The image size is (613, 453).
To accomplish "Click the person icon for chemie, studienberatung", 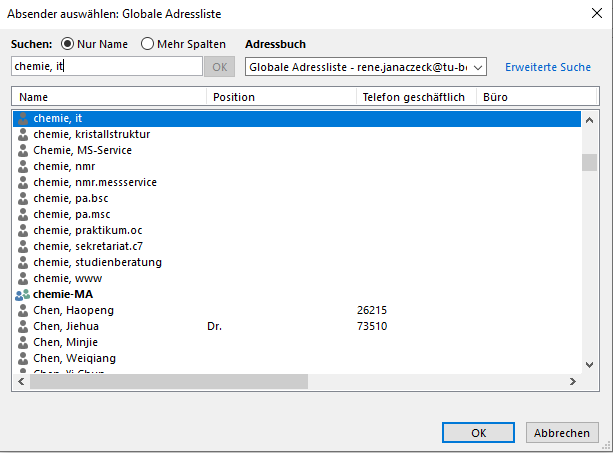I will click(x=23, y=262).
